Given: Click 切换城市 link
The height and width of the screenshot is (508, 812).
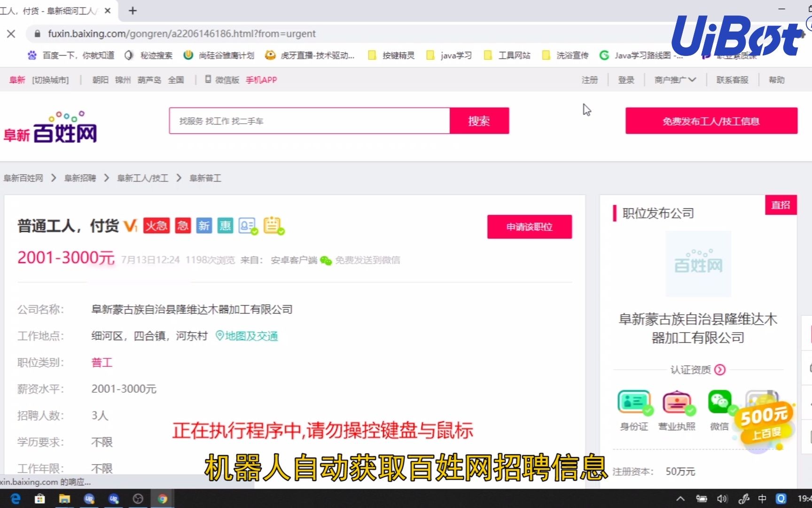Looking at the screenshot, I should click(50, 80).
